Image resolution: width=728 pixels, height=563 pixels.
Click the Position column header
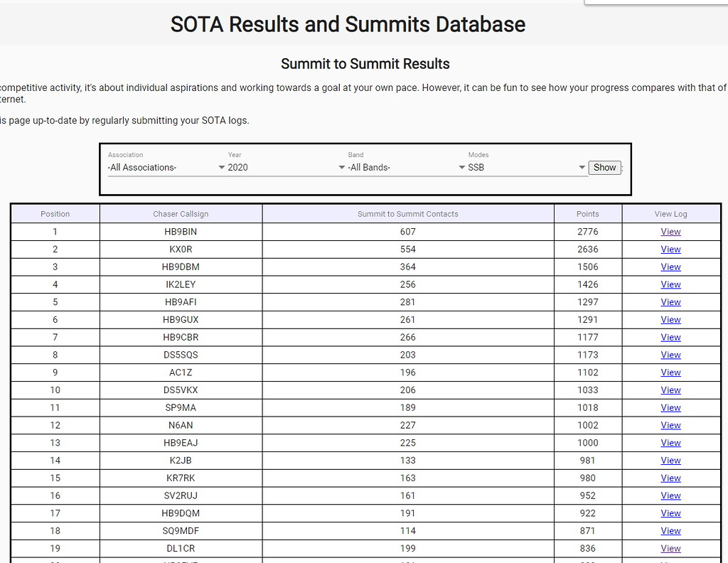55,213
